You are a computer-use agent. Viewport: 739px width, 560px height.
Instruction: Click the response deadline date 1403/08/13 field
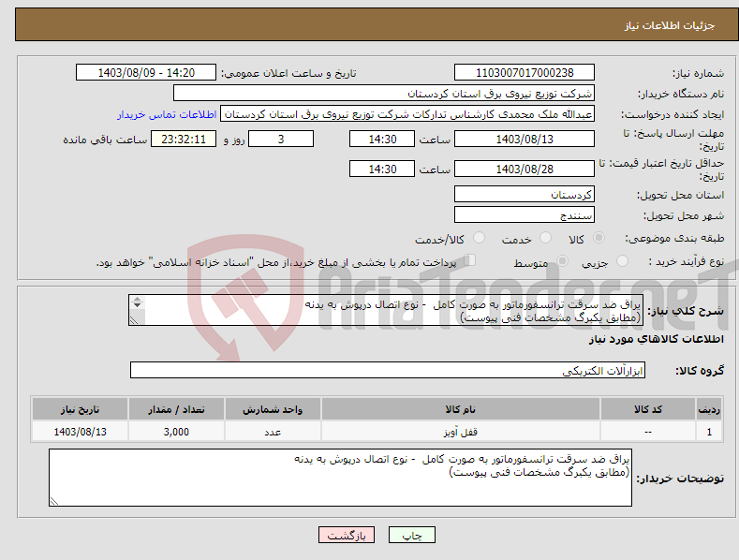pyautogui.click(x=525, y=139)
